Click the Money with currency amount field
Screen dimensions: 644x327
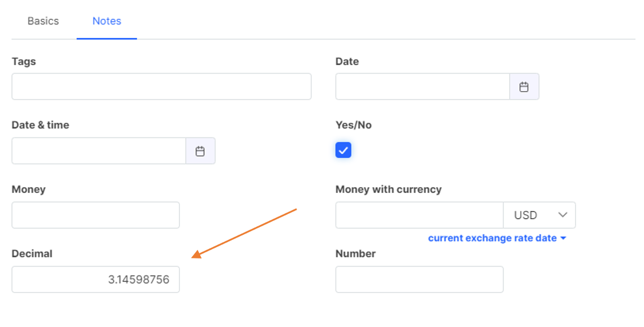point(419,215)
